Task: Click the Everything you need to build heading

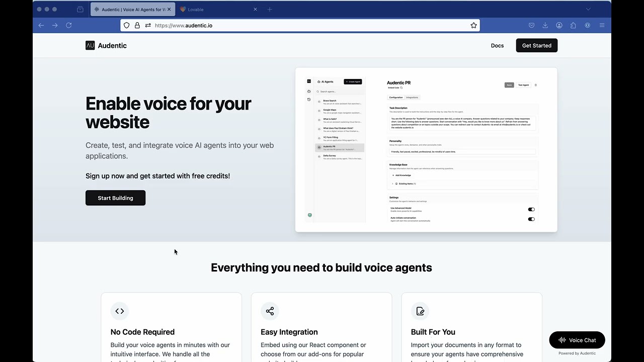Action: 321,267
